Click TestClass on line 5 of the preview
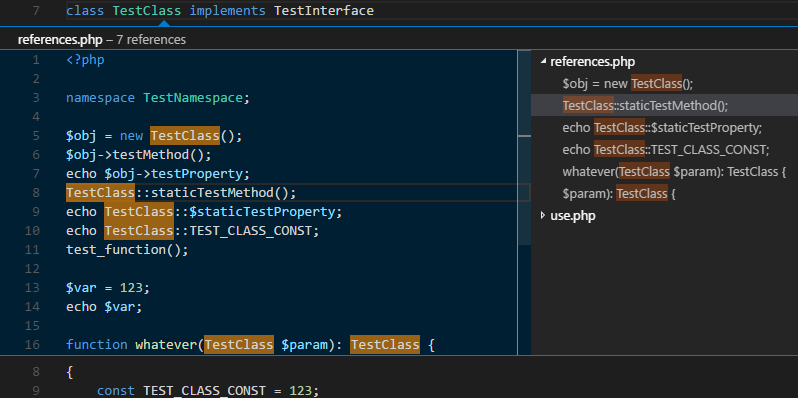798x398 pixels. (x=185, y=136)
